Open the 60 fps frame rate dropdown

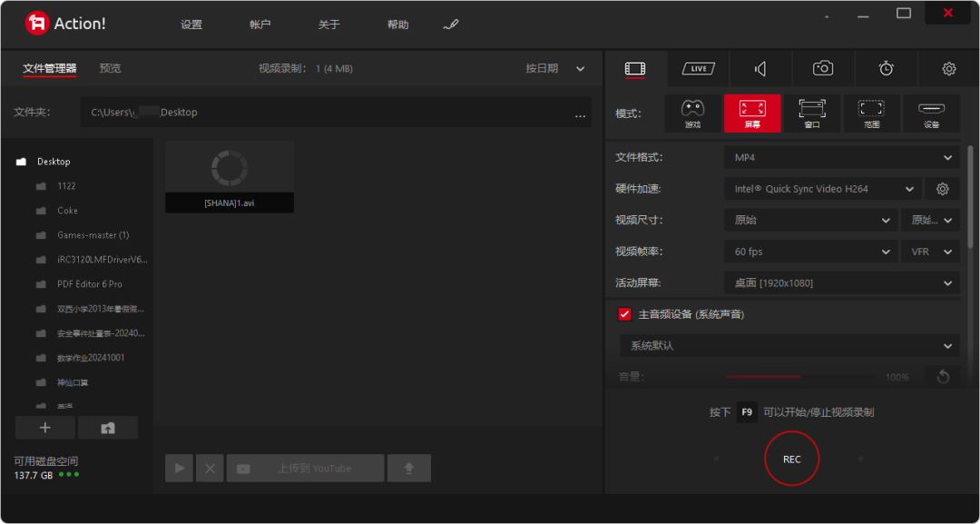pyautogui.click(x=810, y=252)
